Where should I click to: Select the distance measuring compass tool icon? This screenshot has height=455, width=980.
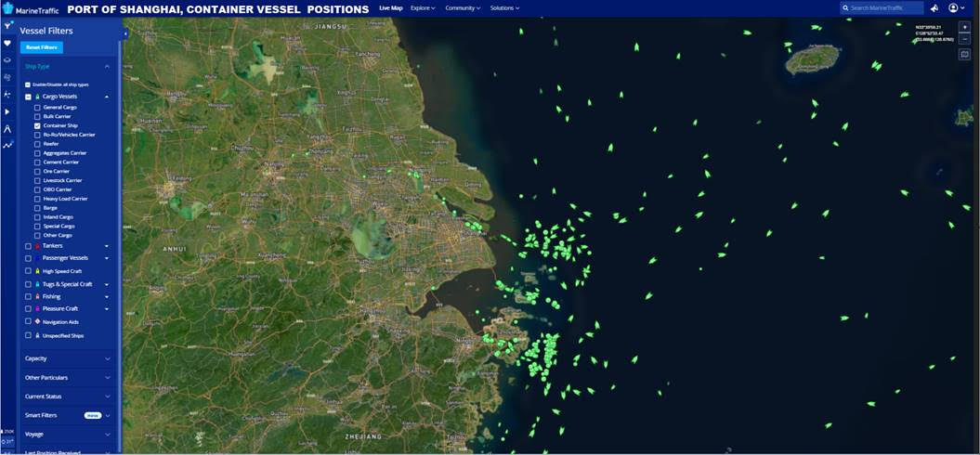[x=7, y=128]
